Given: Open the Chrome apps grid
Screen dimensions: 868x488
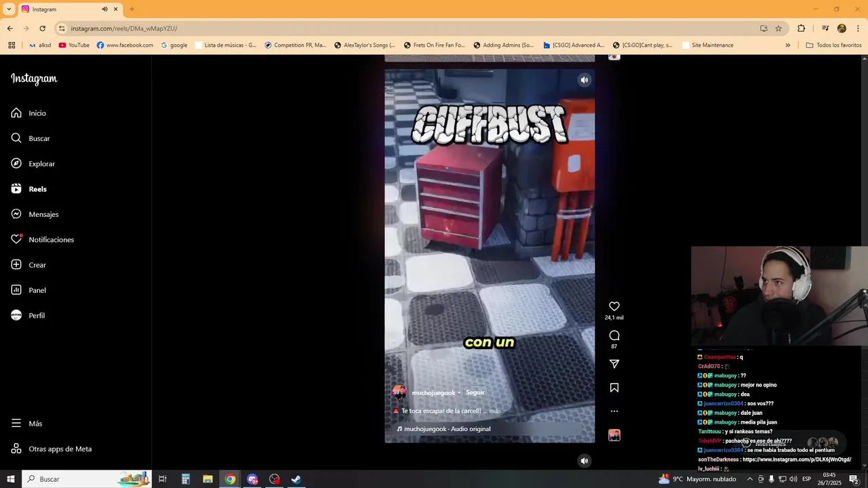Looking at the screenshot, I should click(x=12, y=45).
